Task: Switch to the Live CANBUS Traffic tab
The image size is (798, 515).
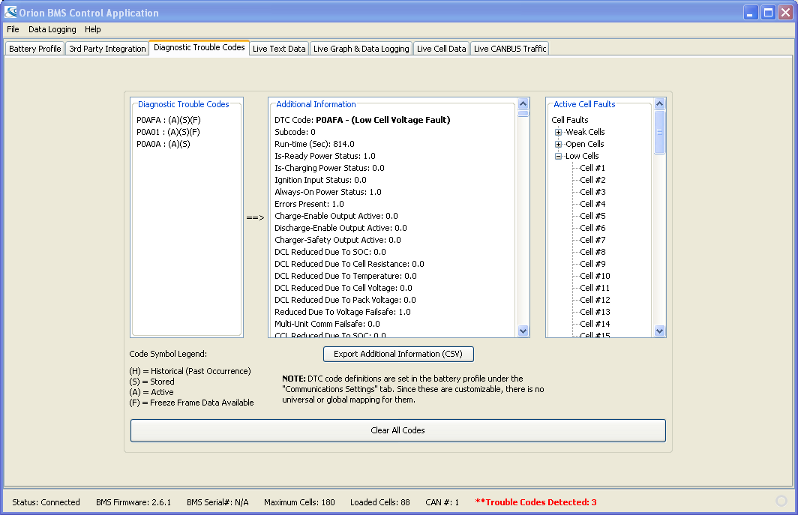Action: [x=510, y=49]
